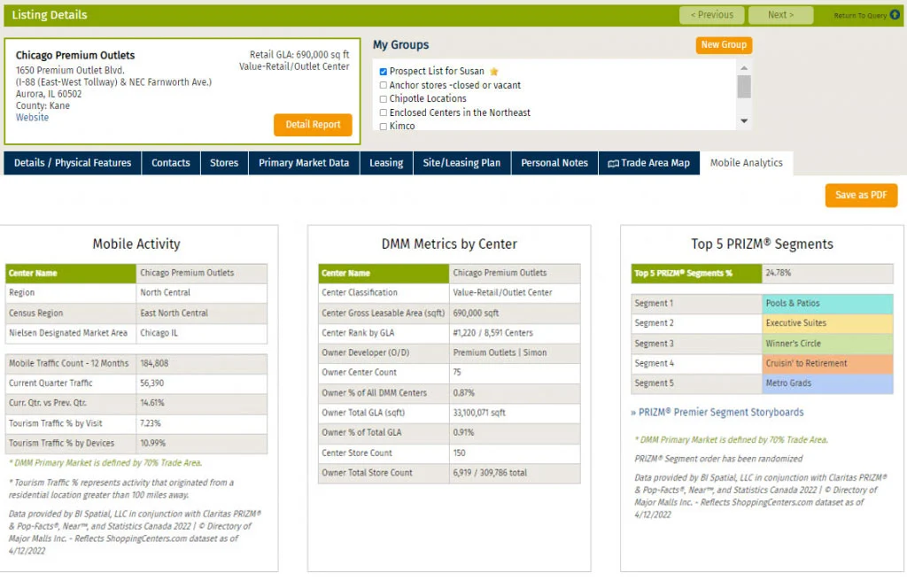Click the Mobile Activity panel heading

pos(136,244)
